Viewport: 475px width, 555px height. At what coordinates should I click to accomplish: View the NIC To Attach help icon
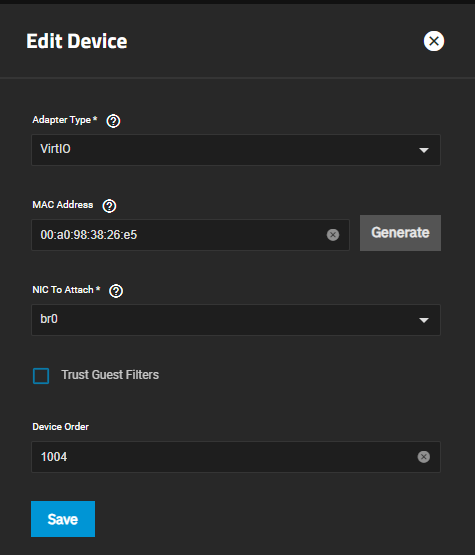(x=116, y=291)
